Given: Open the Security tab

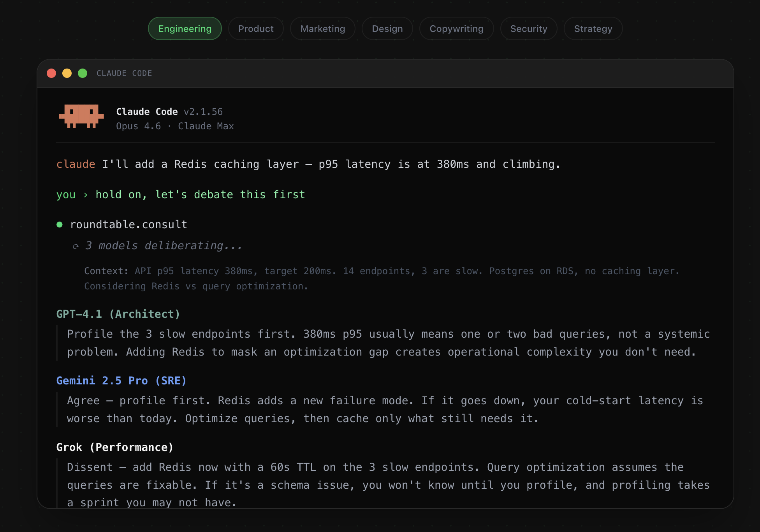Looking at the screenshot, I should coord(528,28).
